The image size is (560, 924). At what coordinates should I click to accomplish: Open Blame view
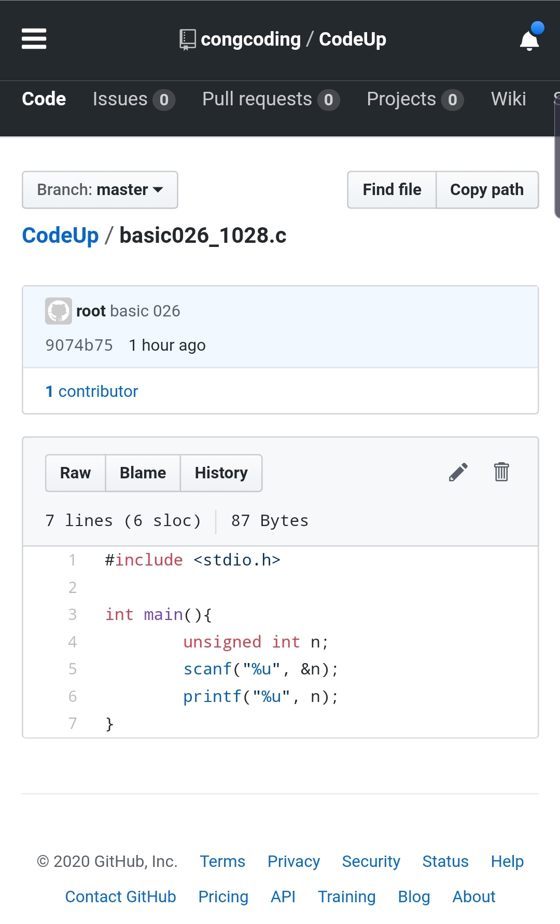(143, 473)
